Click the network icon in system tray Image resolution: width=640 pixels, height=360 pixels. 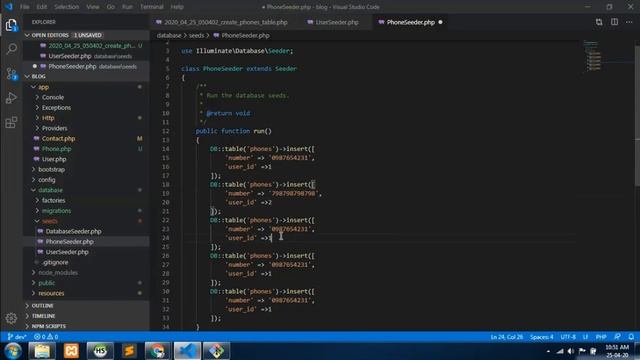click(x=560, y=351)
